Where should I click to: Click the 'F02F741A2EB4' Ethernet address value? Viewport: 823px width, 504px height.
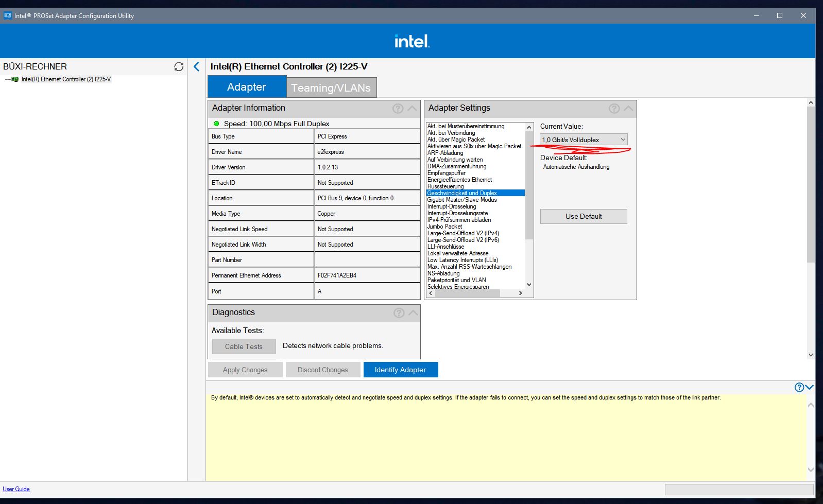pos(337,275)
